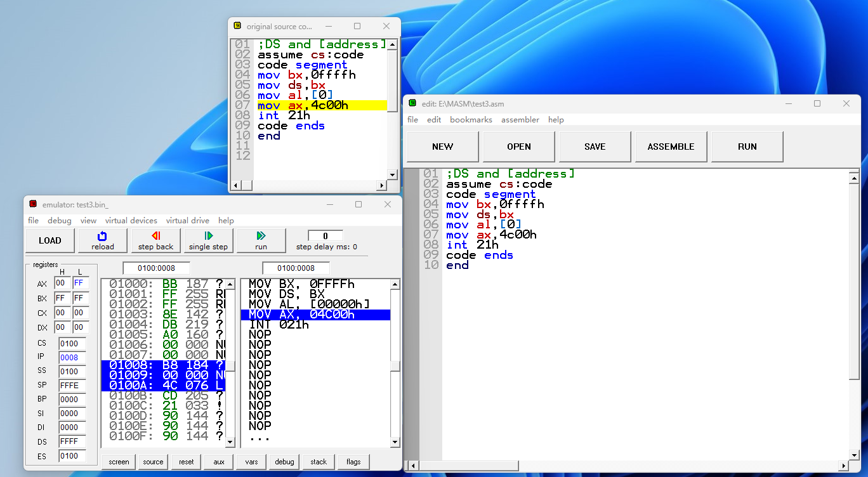
Task: Select disassembly line INT 021h
Action: pyautogui.click(x=315, y=325)
